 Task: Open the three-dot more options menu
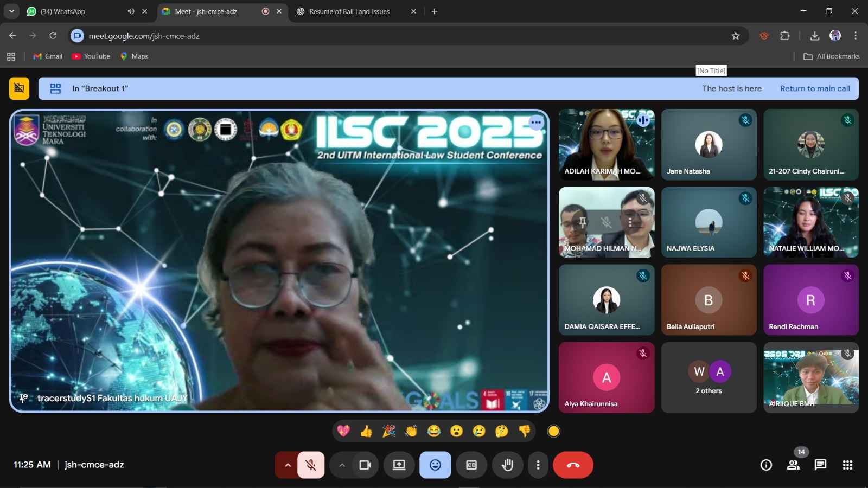coord(538,465)
